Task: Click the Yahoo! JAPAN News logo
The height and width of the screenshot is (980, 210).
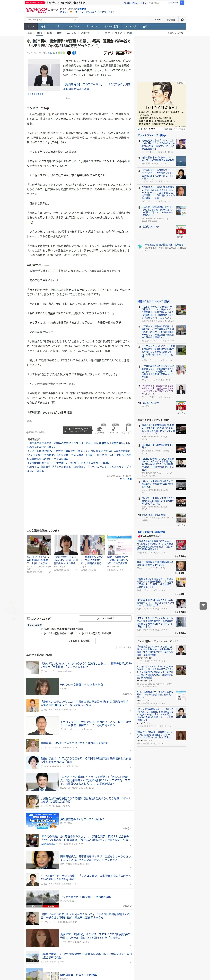Action: tap(42, 10)
